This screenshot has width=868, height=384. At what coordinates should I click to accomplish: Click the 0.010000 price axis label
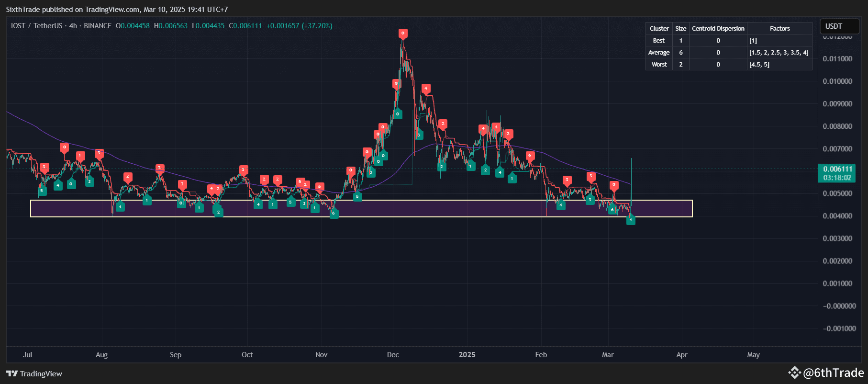pyautogui.click(x=837, y=81)
